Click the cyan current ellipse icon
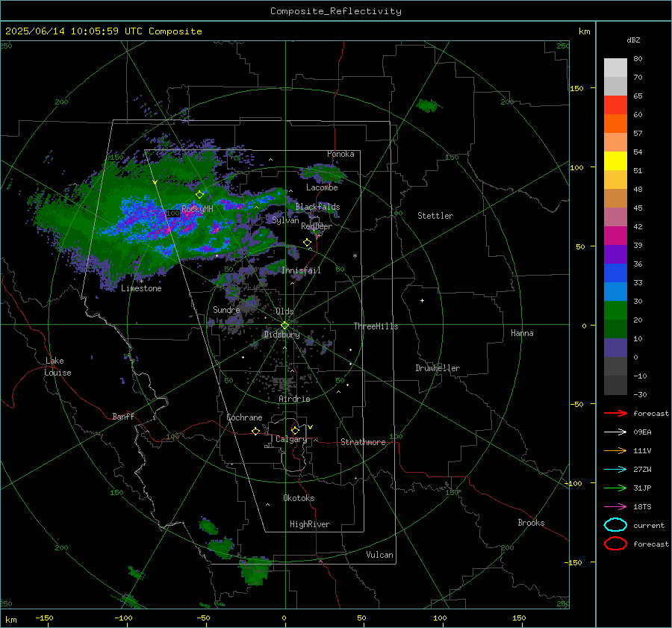This screenshot has height=628, width=672. (615, 525)
